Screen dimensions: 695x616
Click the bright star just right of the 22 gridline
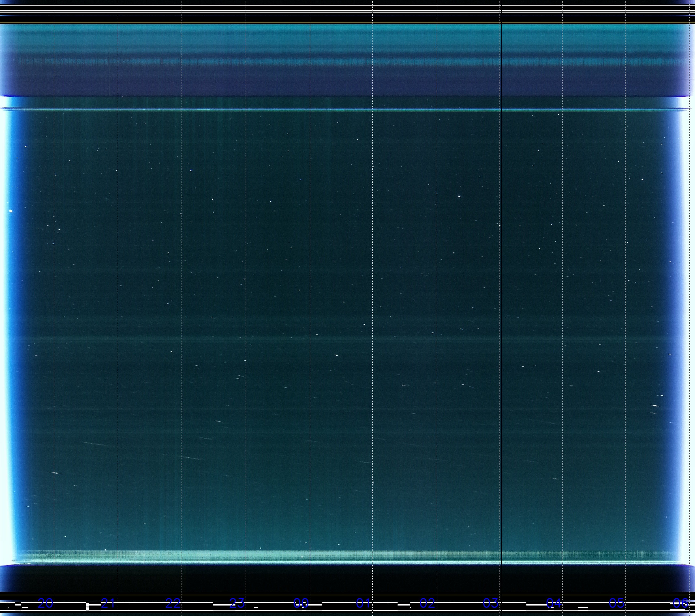(191, 170)
